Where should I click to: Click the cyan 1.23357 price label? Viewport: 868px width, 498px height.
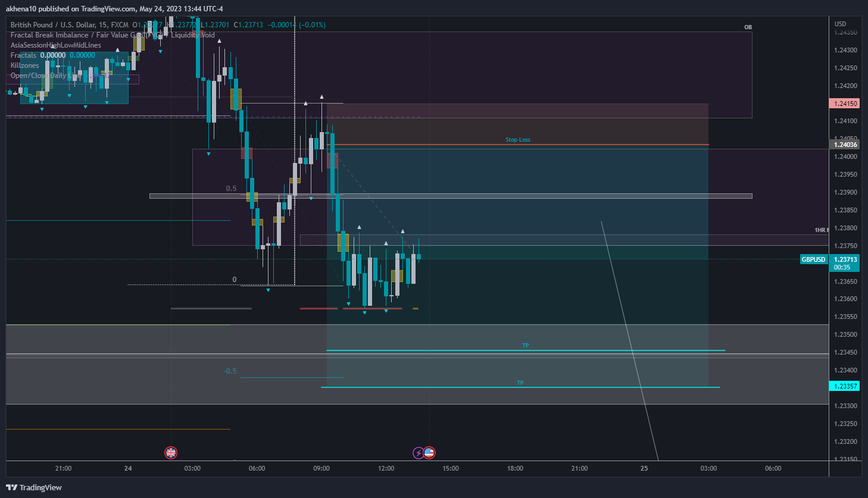click(845, 386)
